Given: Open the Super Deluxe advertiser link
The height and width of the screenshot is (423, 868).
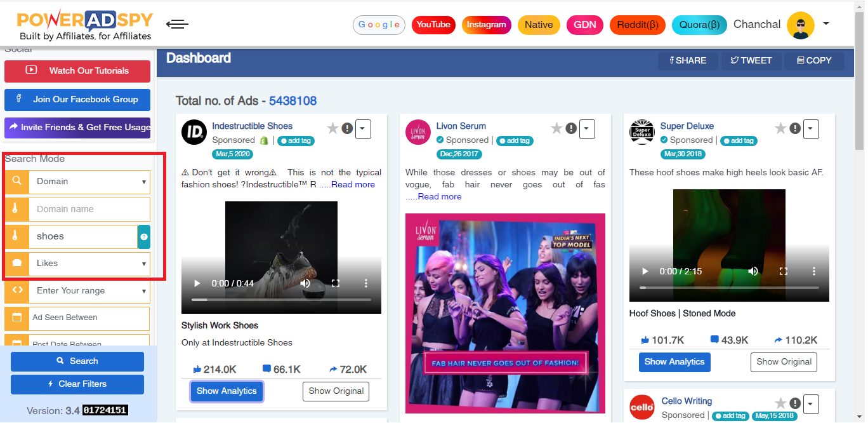Looking at the screenshot, I should click(687, 126).
